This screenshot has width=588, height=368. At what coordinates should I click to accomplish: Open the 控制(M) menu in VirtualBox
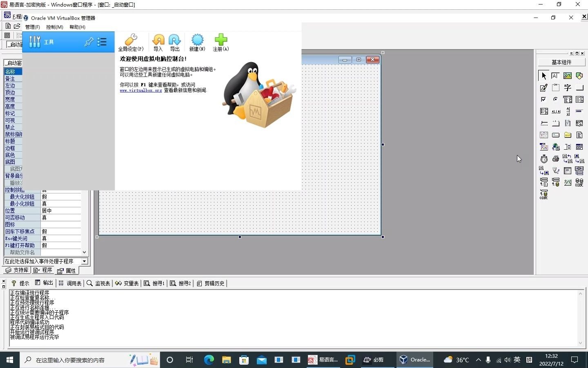tap(55, 27)
